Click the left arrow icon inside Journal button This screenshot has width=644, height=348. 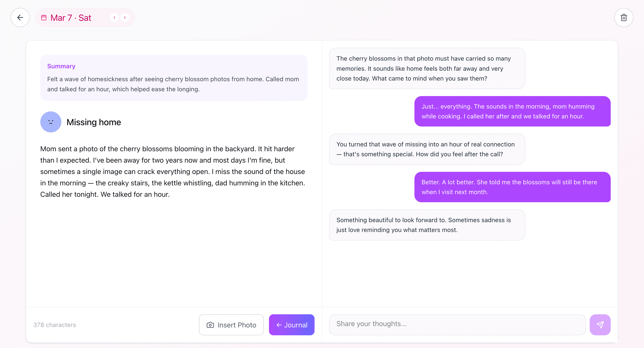(279, 325)
